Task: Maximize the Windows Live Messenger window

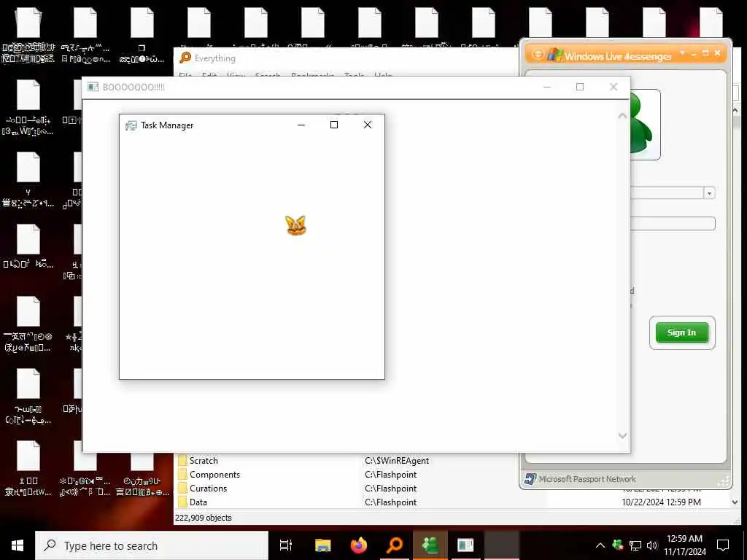Action: (x=705, y=52)
